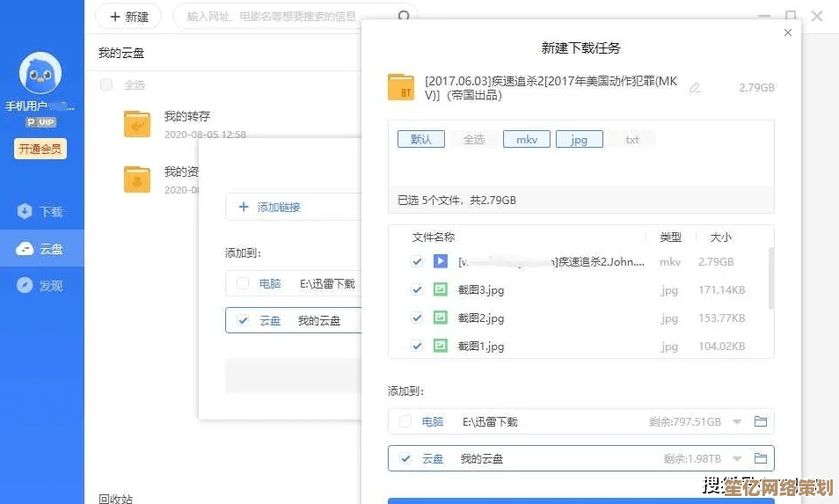Close the 新建下载任务 dialog
The image size is (839, 504).
(x=788, y=33)
